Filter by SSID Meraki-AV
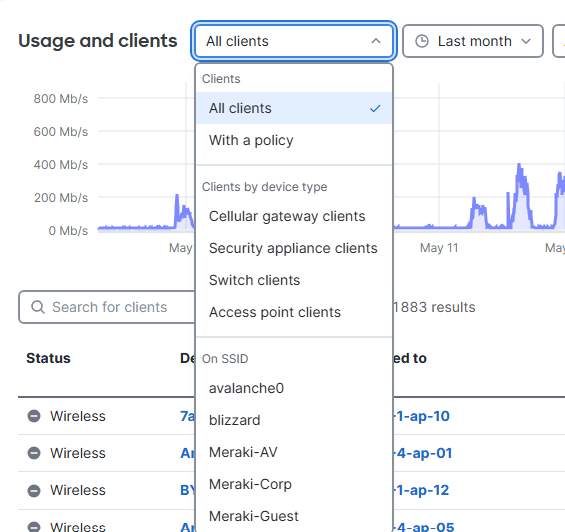565x532 pixels. point(294,452)
